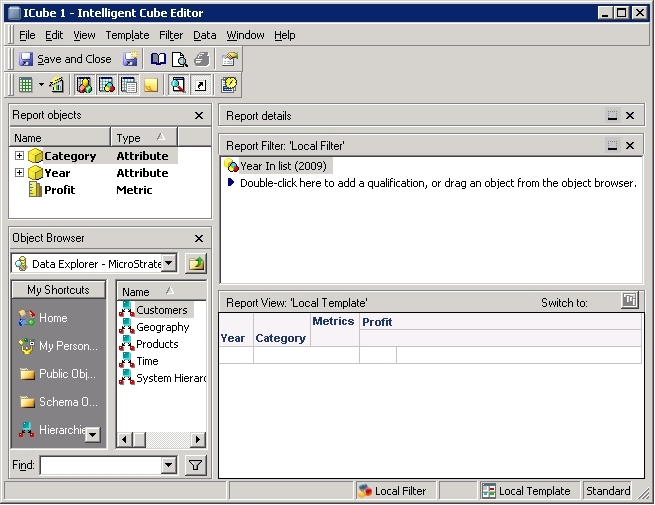This screenshot has height=505, width=655.
Task: Click the My Shortcuts button
Action: coord(58,289)
